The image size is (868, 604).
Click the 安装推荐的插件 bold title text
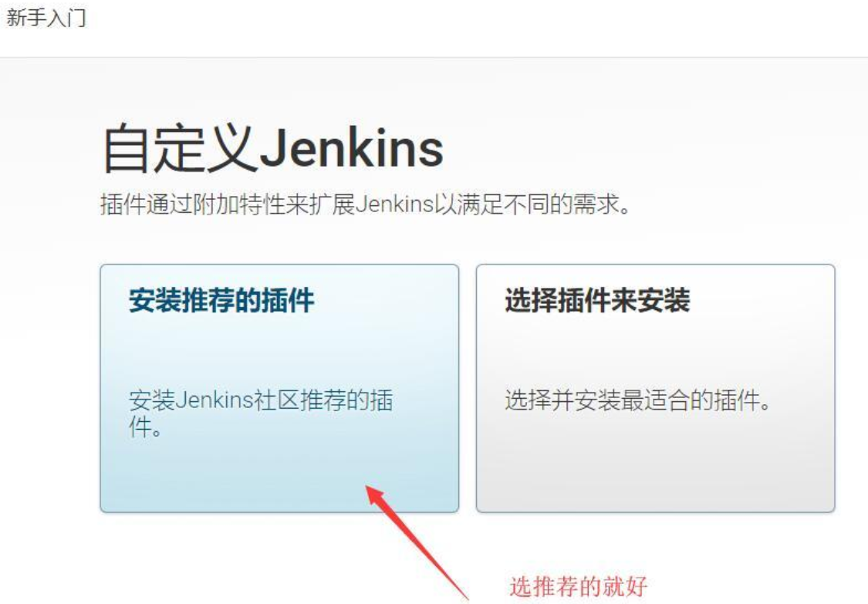click(221, 301)
